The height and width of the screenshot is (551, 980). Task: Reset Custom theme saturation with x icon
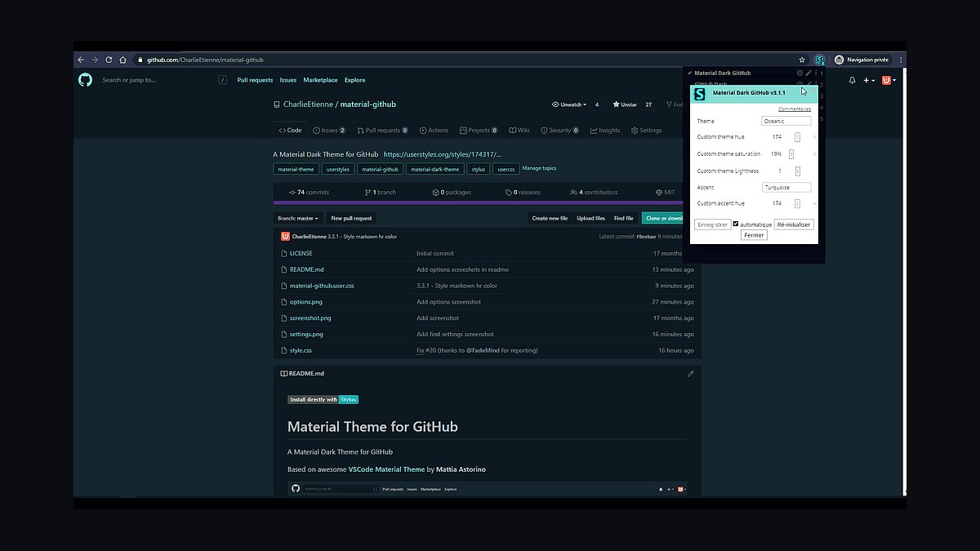[x=814, y=153]
